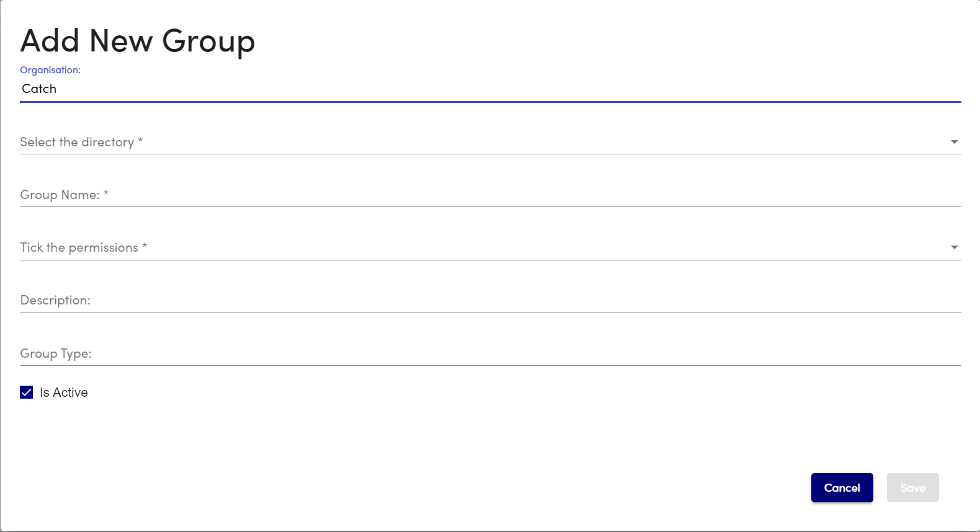Focus the Group Name input field
The image size is (980, 532).
(x=490, y=195)
